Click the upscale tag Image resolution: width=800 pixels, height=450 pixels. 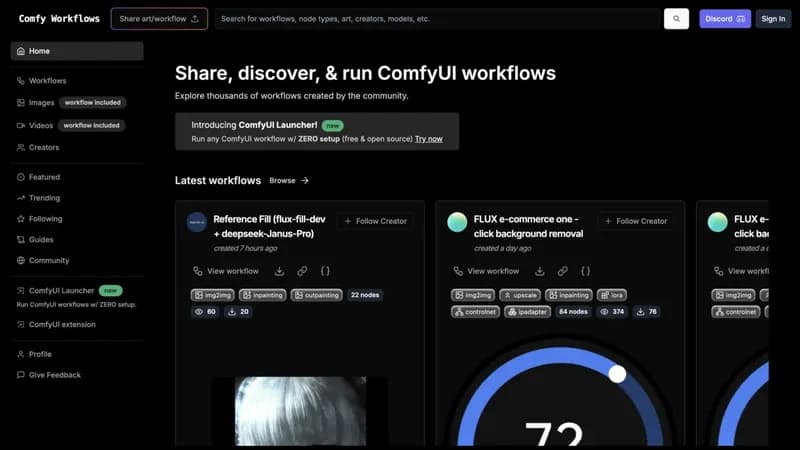520,295
